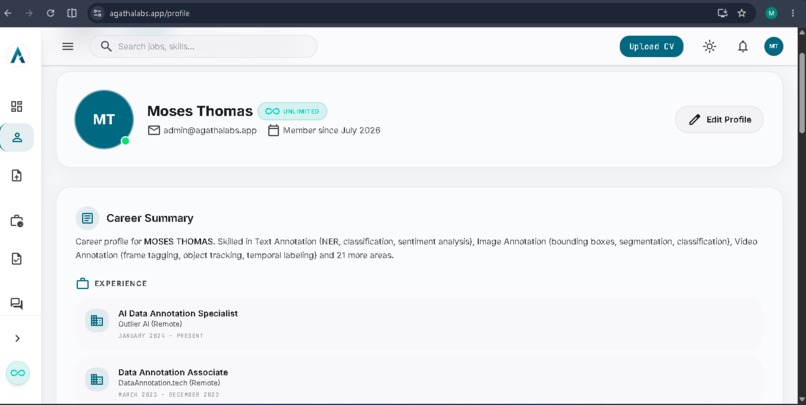Open notifications bell icon
The image size is (806, 405).
tap(743, 46)
